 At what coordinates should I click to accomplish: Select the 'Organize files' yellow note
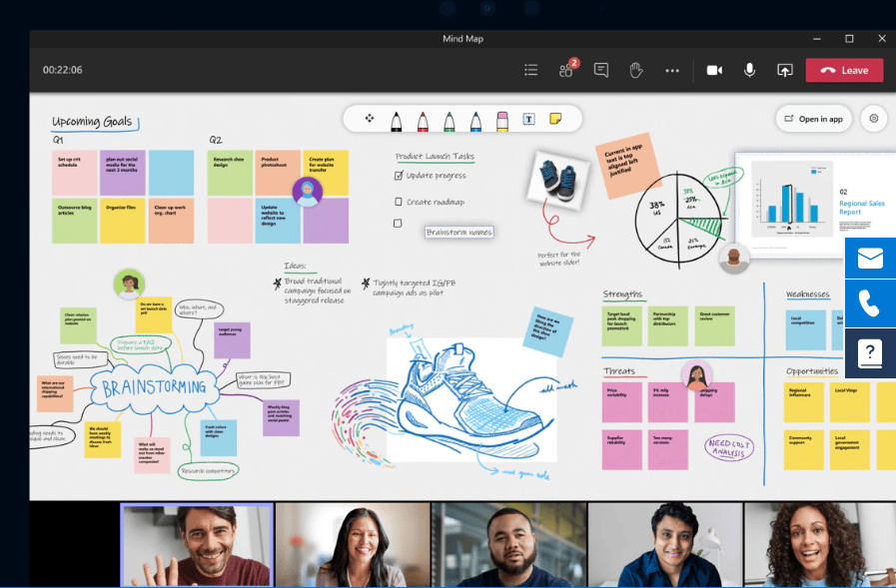coord(122,221)
